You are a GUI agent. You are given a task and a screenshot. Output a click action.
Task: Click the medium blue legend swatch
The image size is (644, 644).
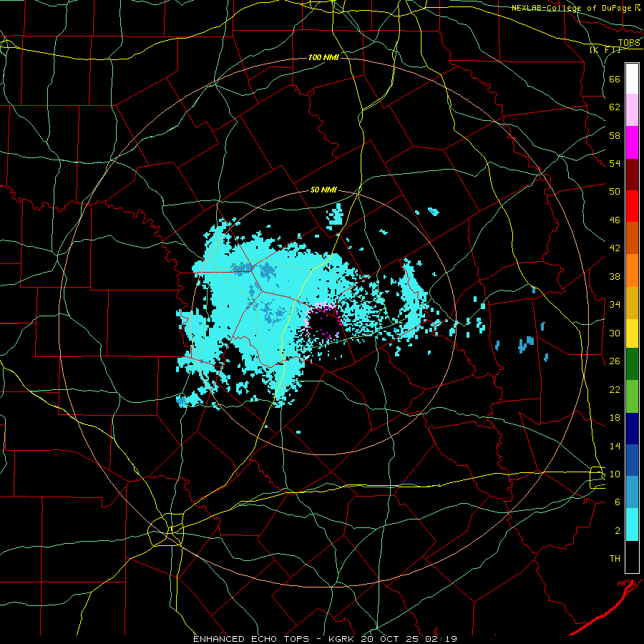point(632,460)
